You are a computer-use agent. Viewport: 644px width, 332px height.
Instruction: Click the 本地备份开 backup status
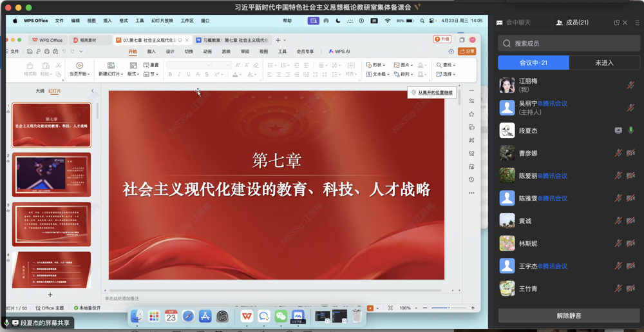click(87, 308)
